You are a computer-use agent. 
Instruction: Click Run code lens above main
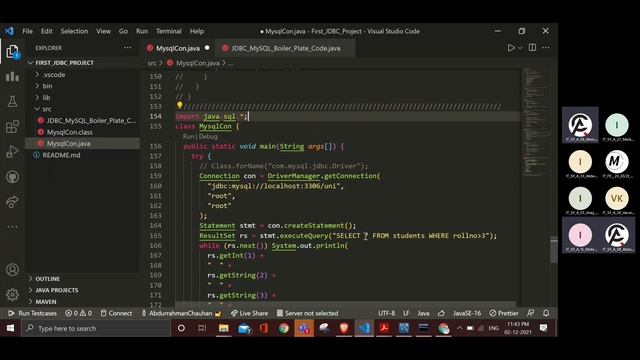[188, 136]
